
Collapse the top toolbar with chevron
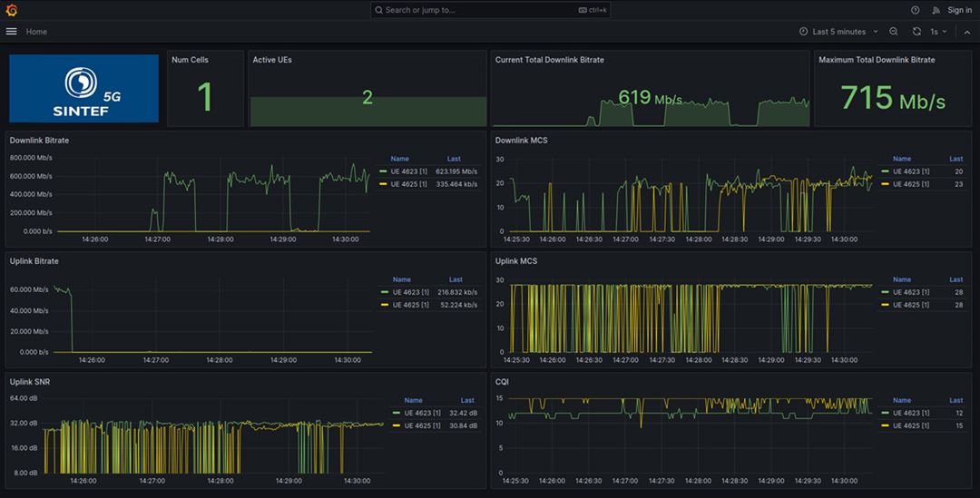point(967,32)
